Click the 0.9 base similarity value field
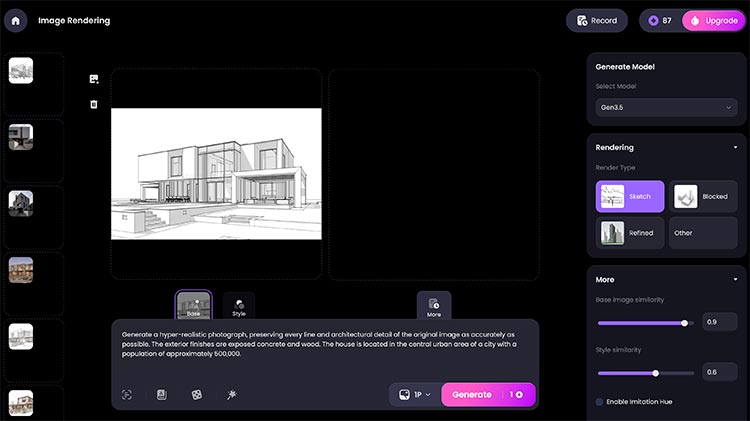 [x=719, y=322]
